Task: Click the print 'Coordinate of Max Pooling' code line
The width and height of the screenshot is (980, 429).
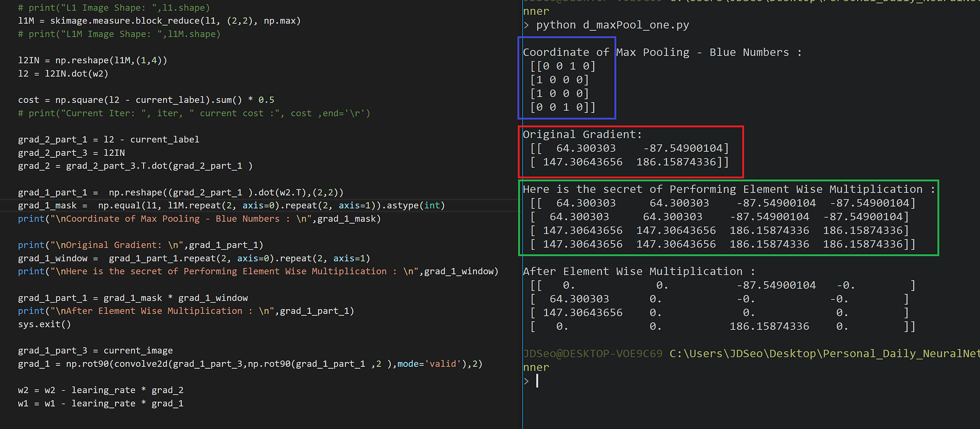Action: point(199,219)
